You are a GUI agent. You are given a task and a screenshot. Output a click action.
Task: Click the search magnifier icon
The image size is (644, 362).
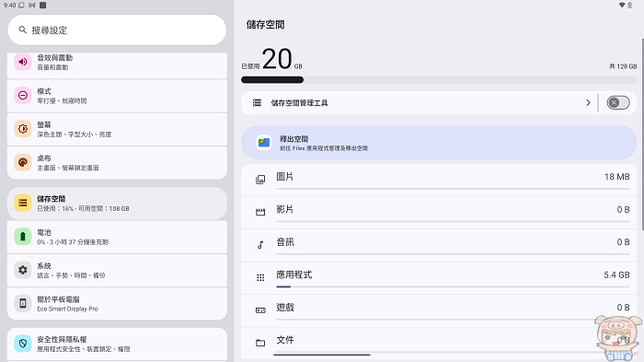(23, 29)
